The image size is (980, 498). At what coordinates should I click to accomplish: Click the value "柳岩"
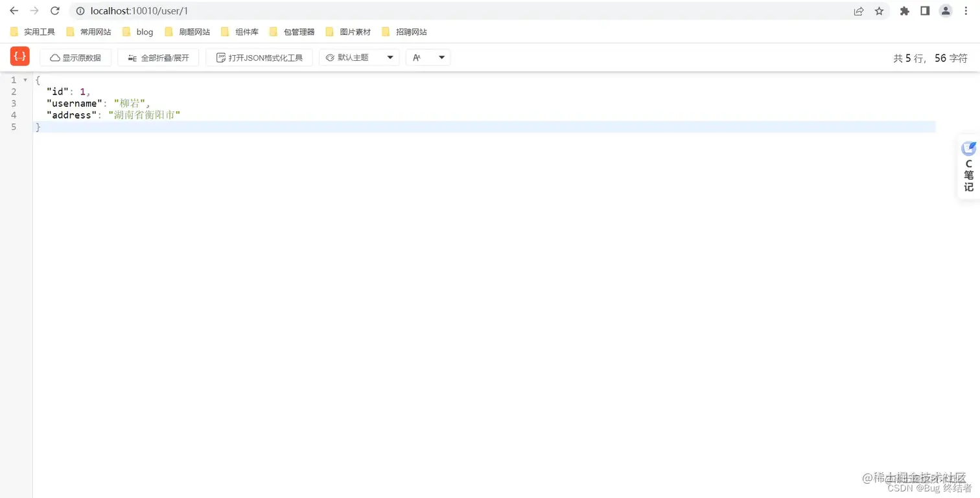130,104
